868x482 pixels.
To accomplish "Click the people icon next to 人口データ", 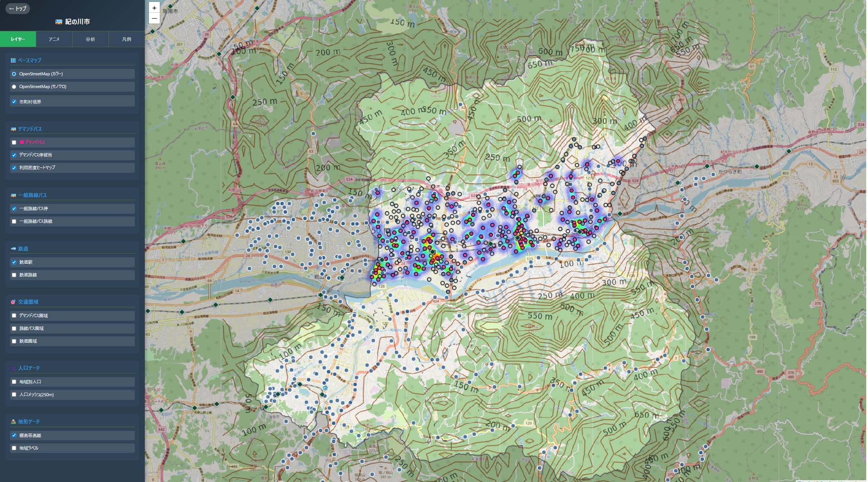I will click(x=13, y=368).
